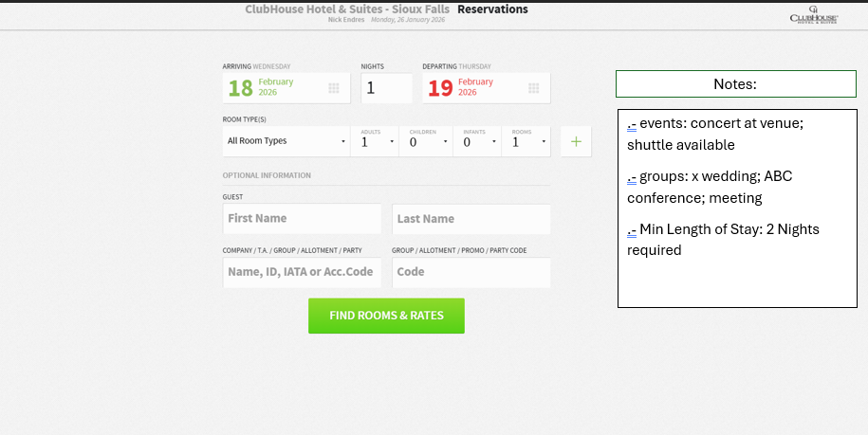The width and height of the screenshot is (868, 435).
Task: Click the date Monday, 26 January 2026
Action: tap(408, 20)
